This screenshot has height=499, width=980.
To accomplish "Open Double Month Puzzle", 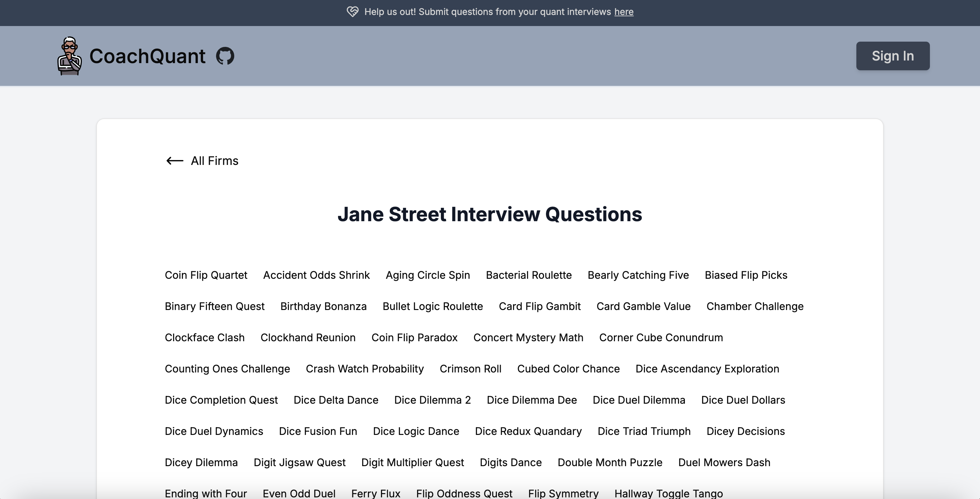I will point(610,462).
